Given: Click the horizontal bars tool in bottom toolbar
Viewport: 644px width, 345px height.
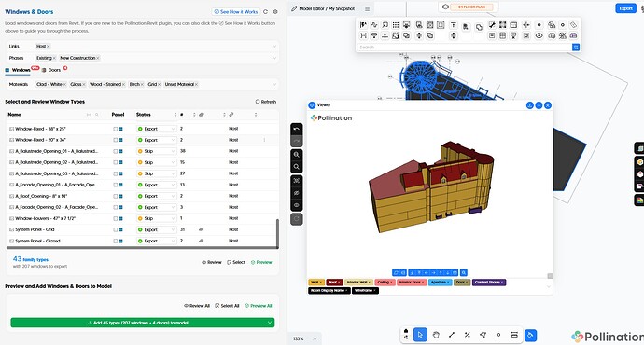Looking at the screenshot, I should point(514,335).
